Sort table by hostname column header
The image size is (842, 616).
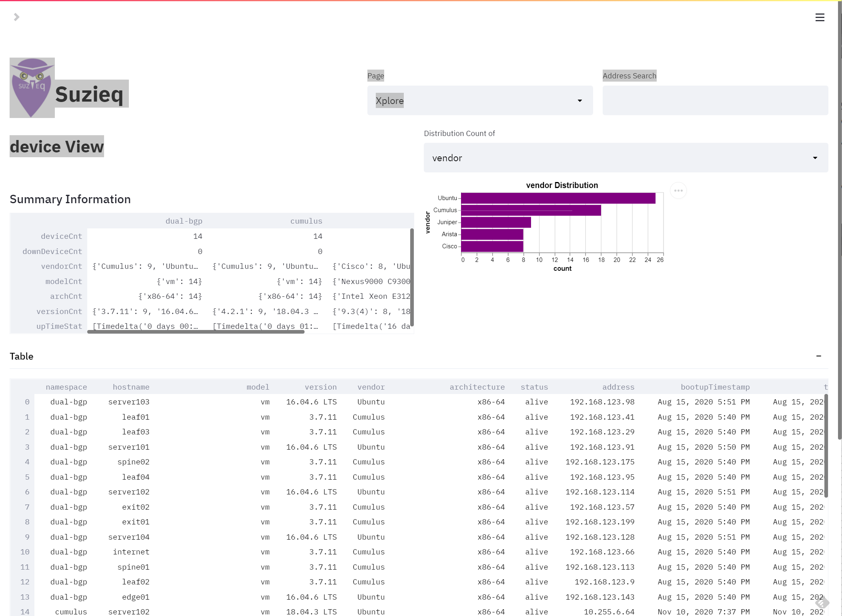pos(131,387)
